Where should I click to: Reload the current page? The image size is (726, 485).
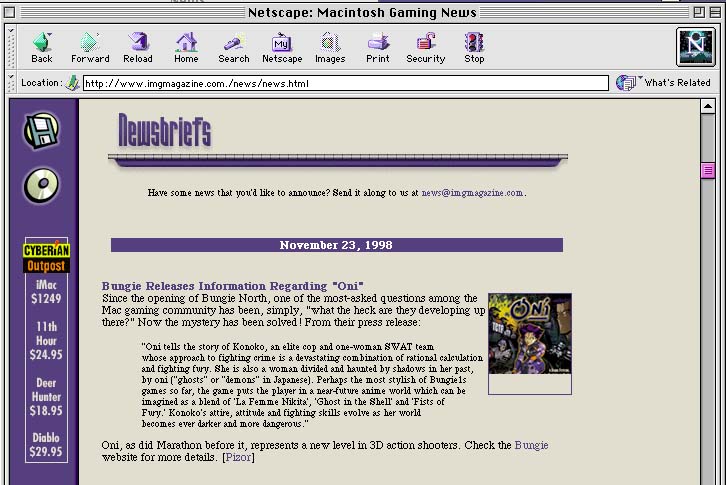point(138,47)
